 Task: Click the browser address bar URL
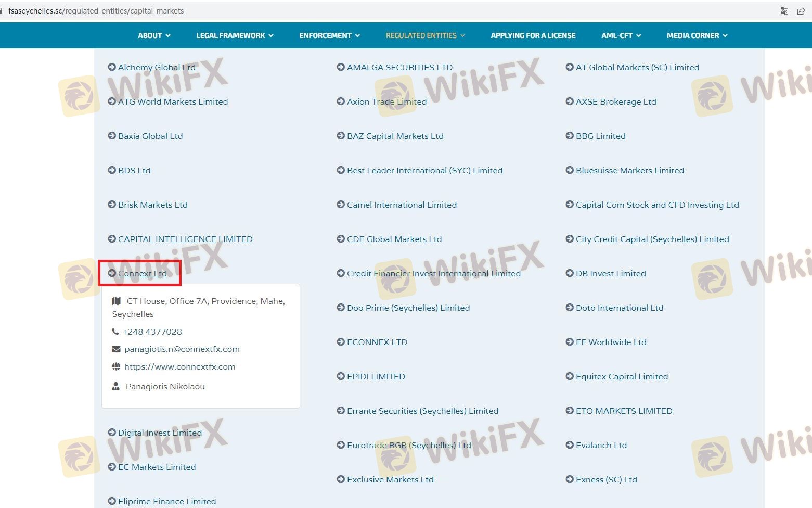click(x=96, y=11)
